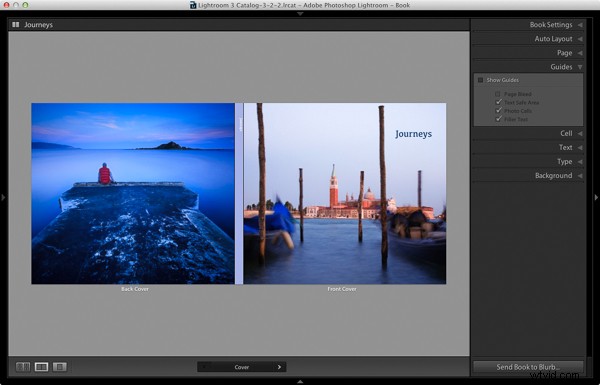Enable the Page Bleed checkbox
Viewport: 600px width, 385px height.
(498, 94)
